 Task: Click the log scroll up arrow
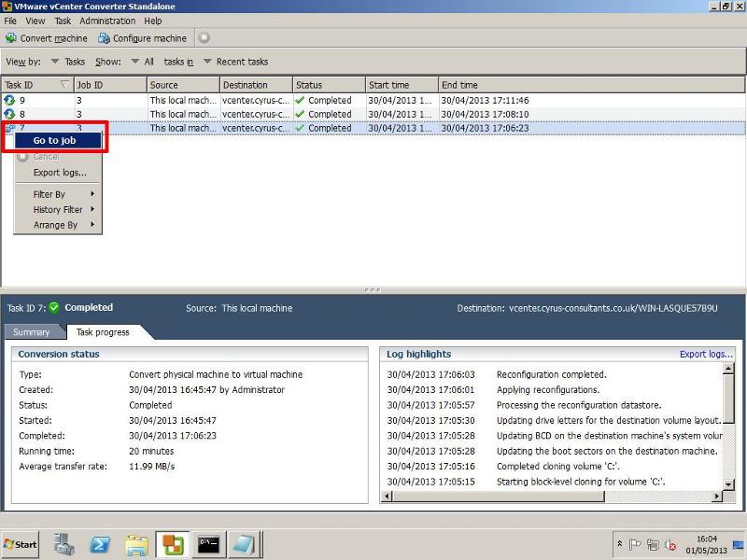728,368
